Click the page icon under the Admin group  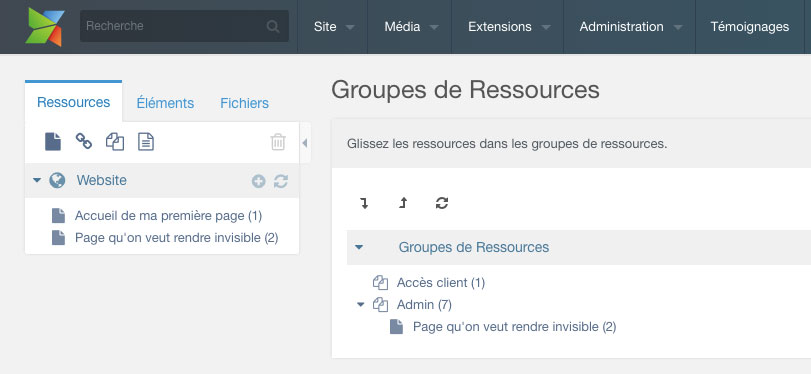pos(396,327)
